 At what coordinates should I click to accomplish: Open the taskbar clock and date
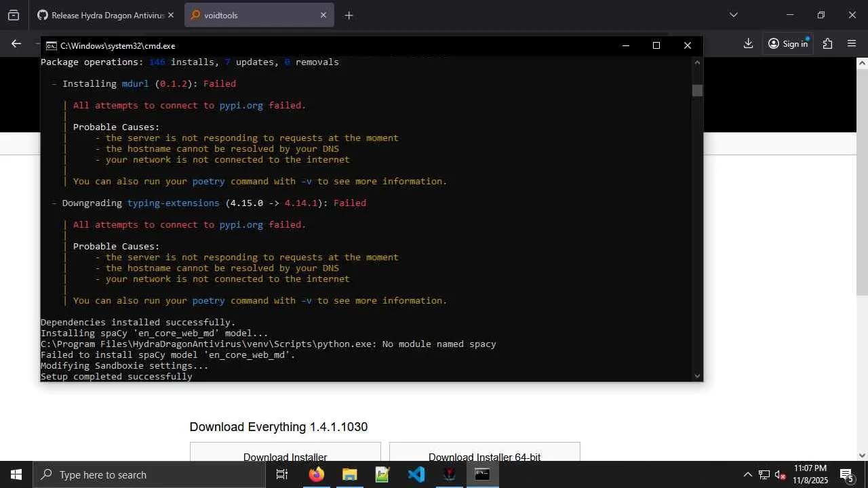point(810,474)
